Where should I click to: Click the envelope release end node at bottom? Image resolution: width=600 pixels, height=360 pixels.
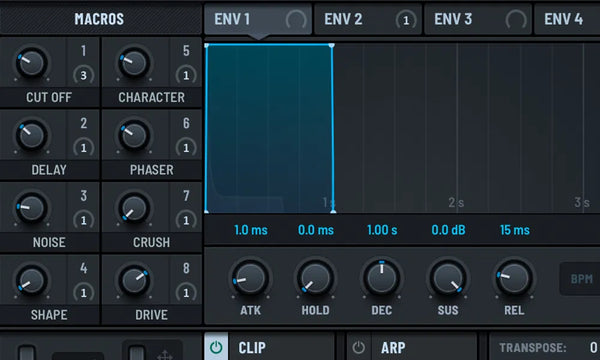(333, 211)
